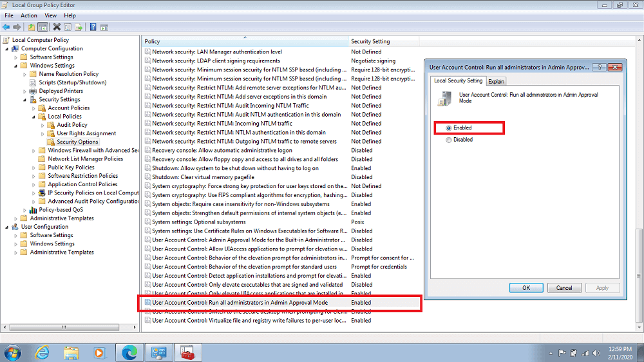Open Windows Media Player from taskbar
The width and height of the screenshot is (644, 362).
(99, 353)
